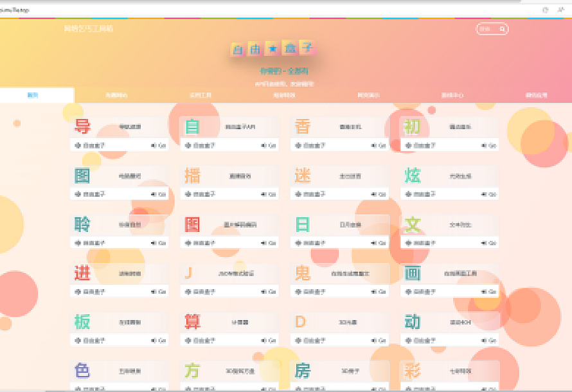The image size is (572, 392).
Task: Open the 迷 maze card icon
Action: point(303,175)
